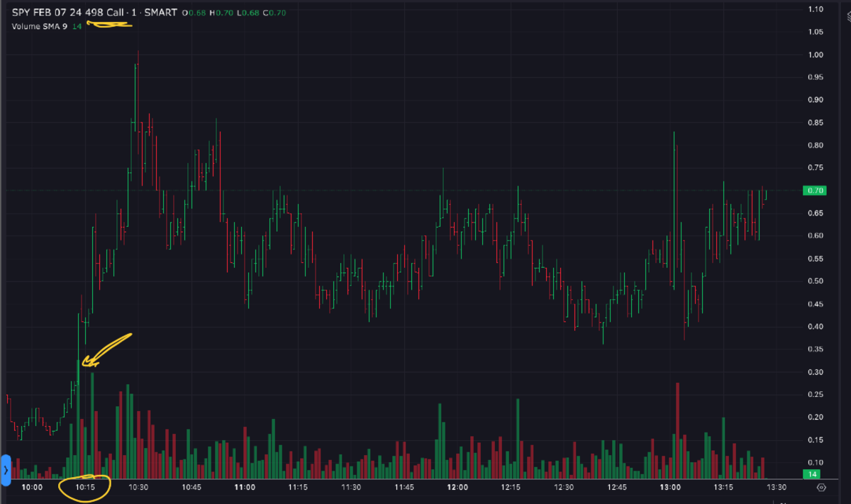Select the Volume SMA 9 indicator legend
The image size is (851, 504).
tap(40, 26)
